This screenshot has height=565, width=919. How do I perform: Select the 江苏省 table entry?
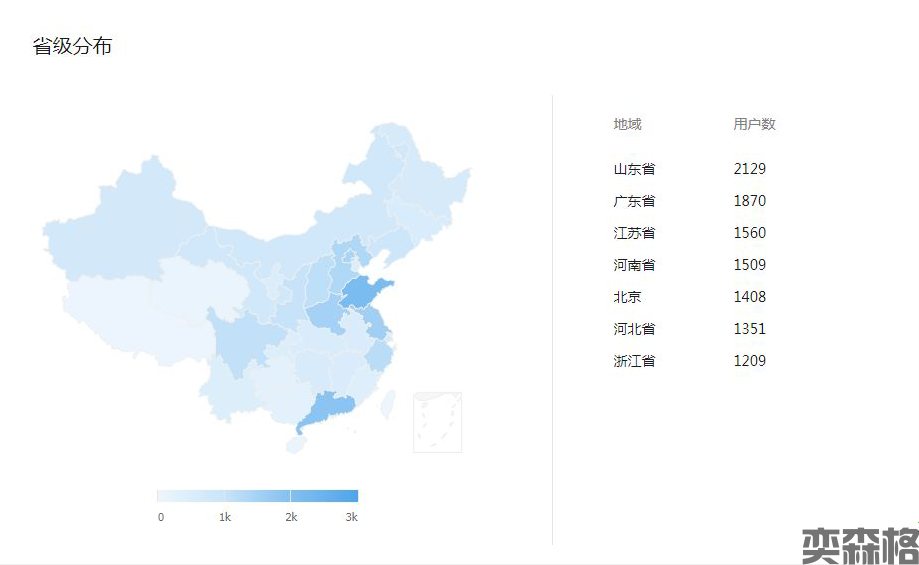click(x=634, y=233)
